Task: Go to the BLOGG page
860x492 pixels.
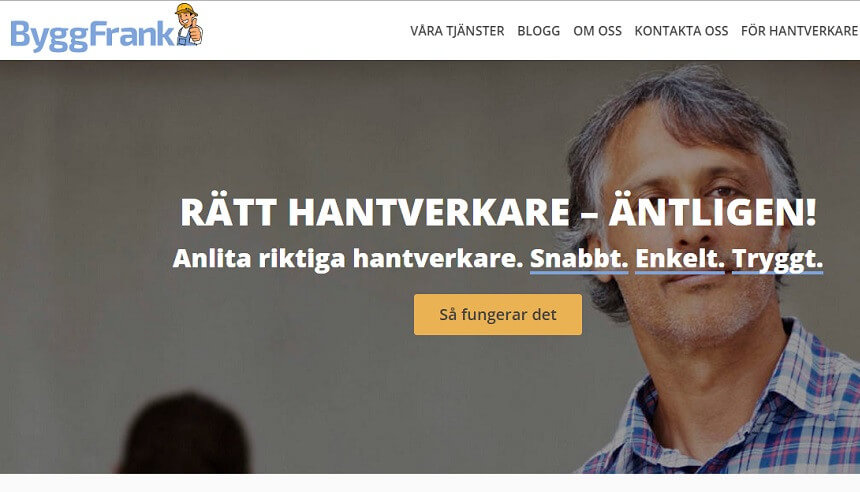Action: [539, 31]
